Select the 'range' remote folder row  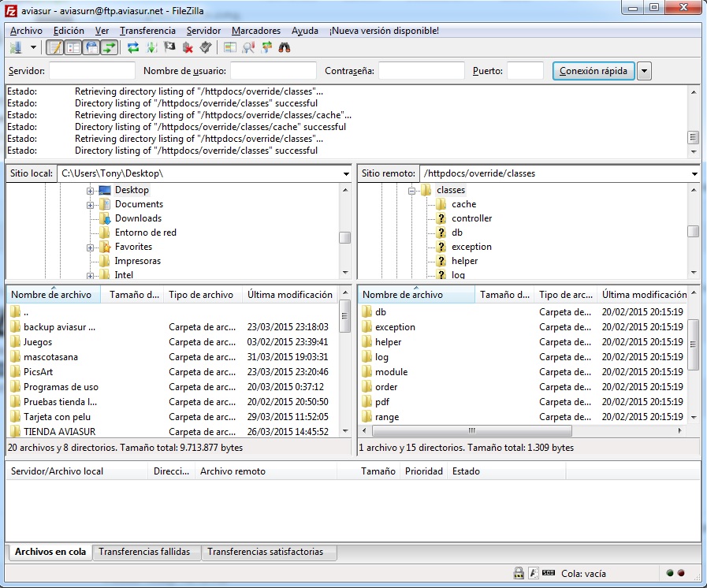[x=523, y=417]
